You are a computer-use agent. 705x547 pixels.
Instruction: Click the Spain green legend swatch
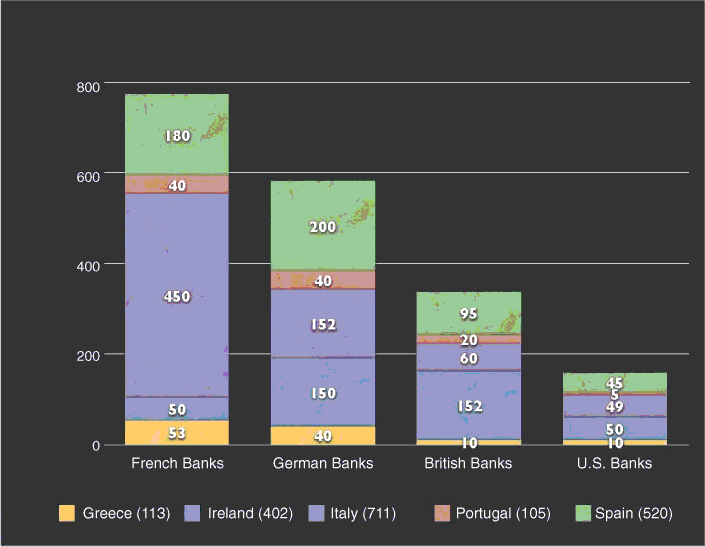[x=583, y=513]
